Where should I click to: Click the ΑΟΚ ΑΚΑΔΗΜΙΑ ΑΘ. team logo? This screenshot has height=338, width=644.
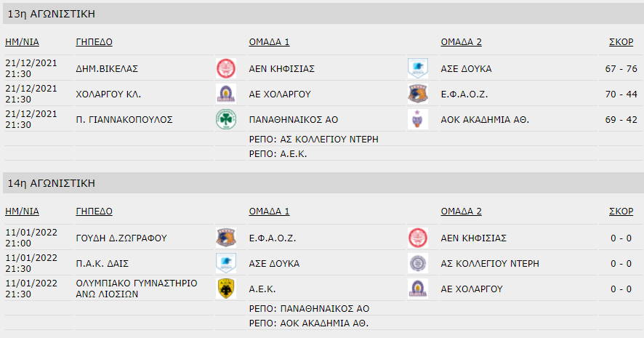pos(418,119)
